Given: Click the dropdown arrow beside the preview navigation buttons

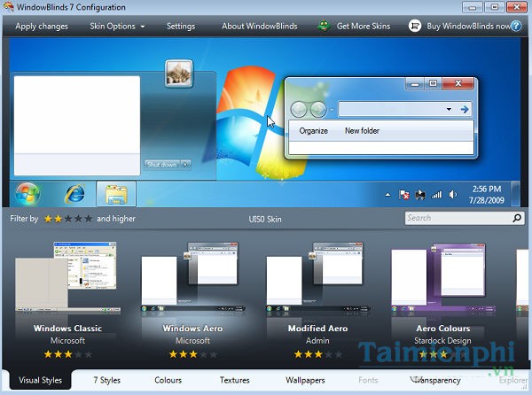Looking at the screenshot, I should (332, 110).
